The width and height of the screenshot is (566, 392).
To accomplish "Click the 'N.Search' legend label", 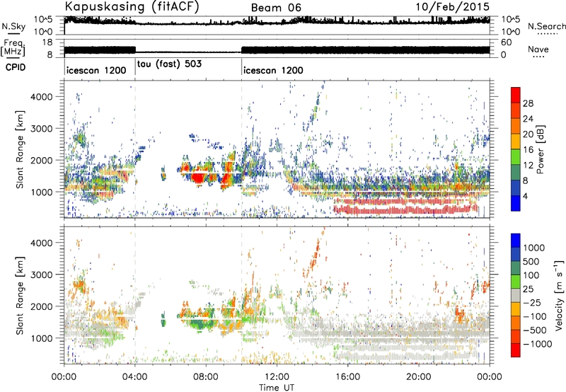I will [x=546, y=26].
